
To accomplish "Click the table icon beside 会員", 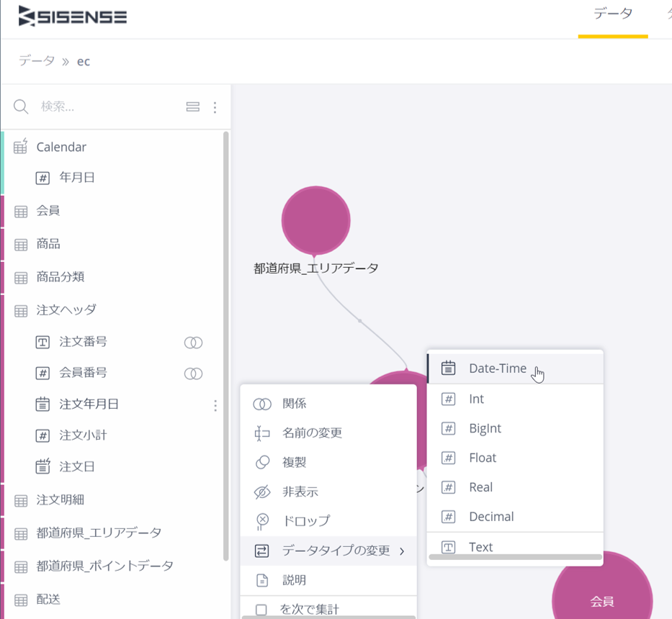I will (21, 211).
